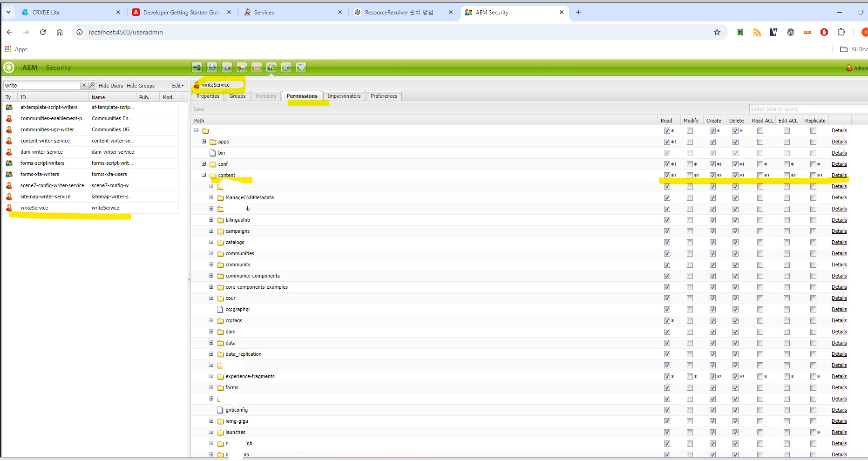The image size is (868, 461).
Task: Bookmark this page with the star icon
Action: 717,32
